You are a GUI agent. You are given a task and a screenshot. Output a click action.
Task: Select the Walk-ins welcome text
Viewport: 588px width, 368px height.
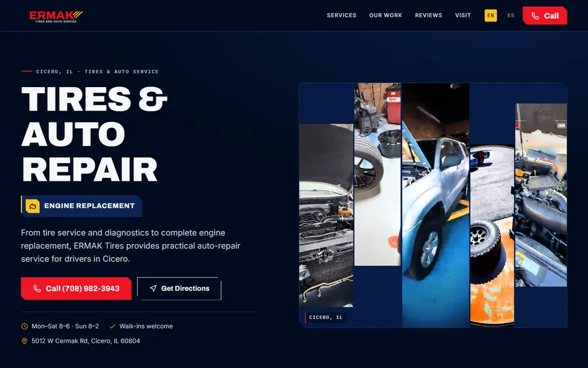click(146, 326)
